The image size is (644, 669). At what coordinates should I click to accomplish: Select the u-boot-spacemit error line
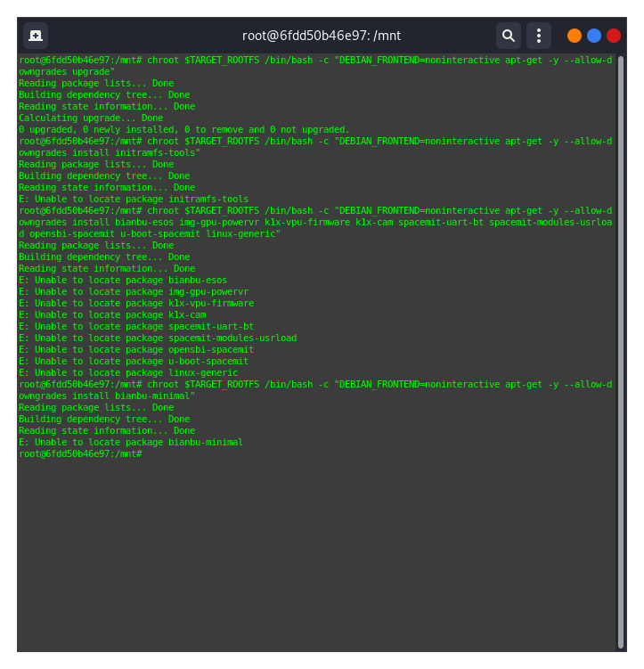[134, 361]
